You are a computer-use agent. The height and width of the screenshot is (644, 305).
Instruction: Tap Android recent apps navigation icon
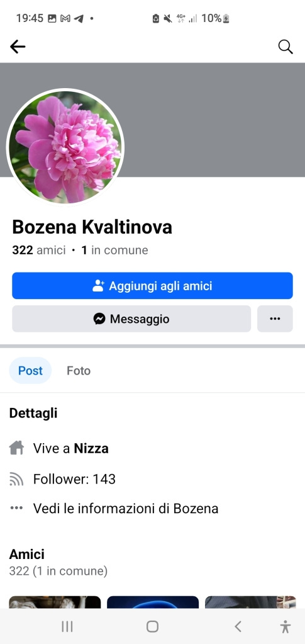[67, 626]
